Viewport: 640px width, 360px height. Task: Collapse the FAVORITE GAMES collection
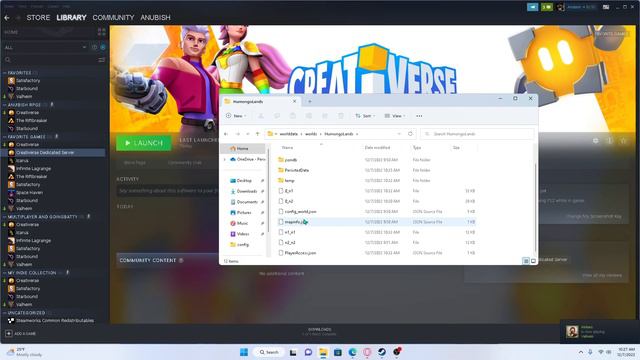(4, 137)
